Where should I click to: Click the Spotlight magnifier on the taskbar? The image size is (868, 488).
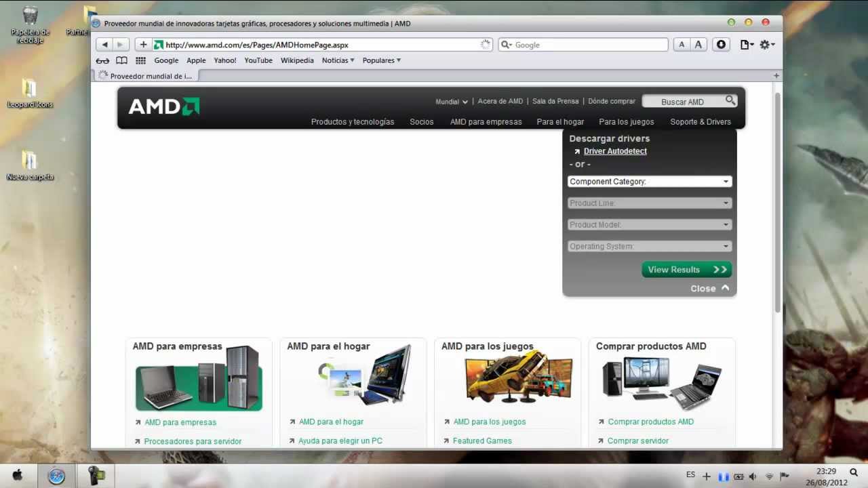(x=854, y=472)
